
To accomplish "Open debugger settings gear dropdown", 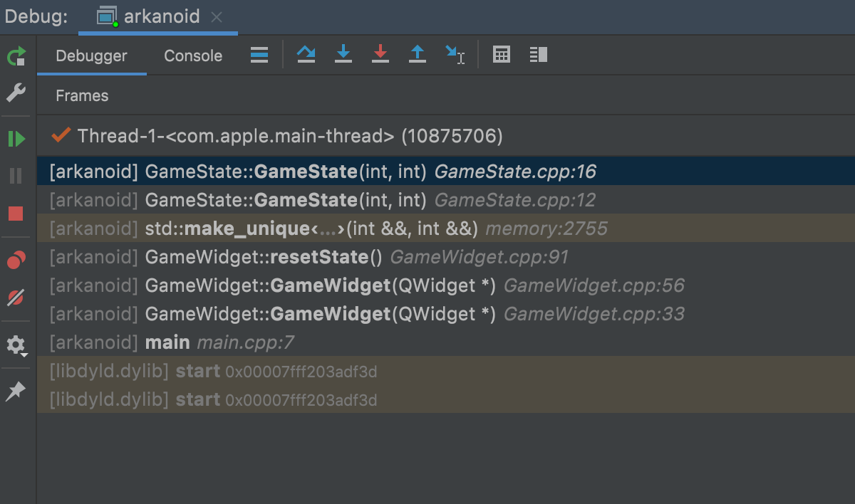I will tap(16, 346).
